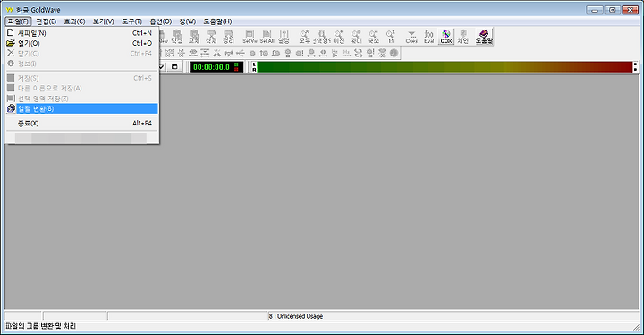This screenshot has height=335, width=644.
Task: Click the 모두 (zoom all) icon
Action: click(304, 37)
